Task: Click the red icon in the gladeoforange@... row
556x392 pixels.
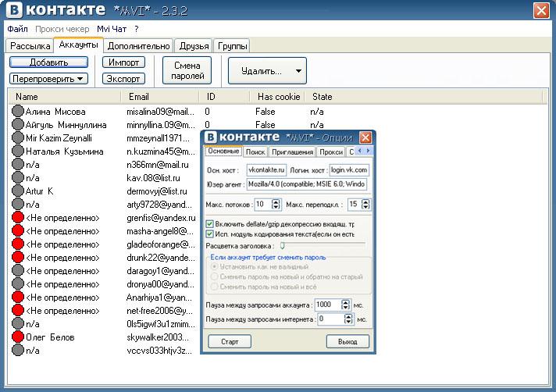Action: click(x=18, y=244)
